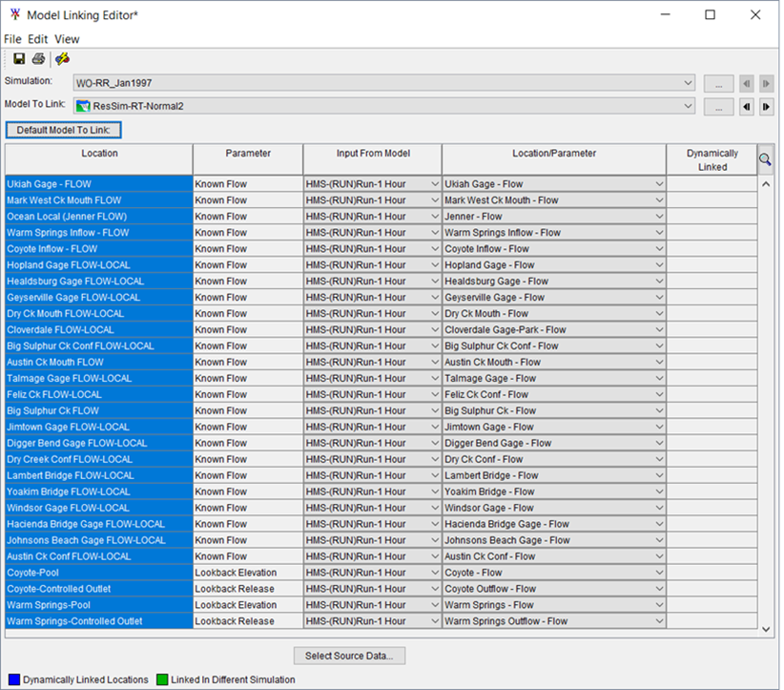Open the Coyote Outflow - Flow dropdown
The width and height of the screenshot is (784, 690).
pyautogui.click(x=661, y=588)
